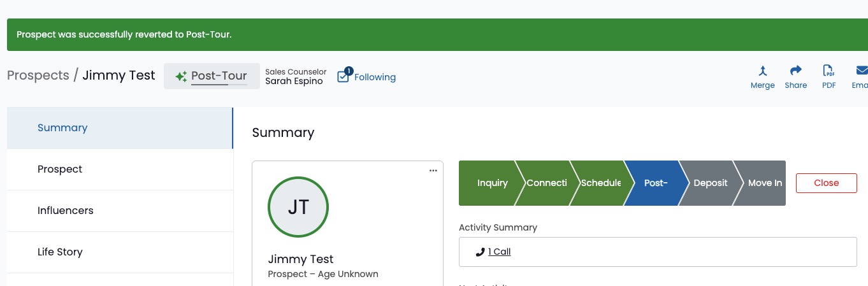Viewport: 868px width, 286px height.
Task: Open the Influencers sidebar tab
Action: coord(120,211)
